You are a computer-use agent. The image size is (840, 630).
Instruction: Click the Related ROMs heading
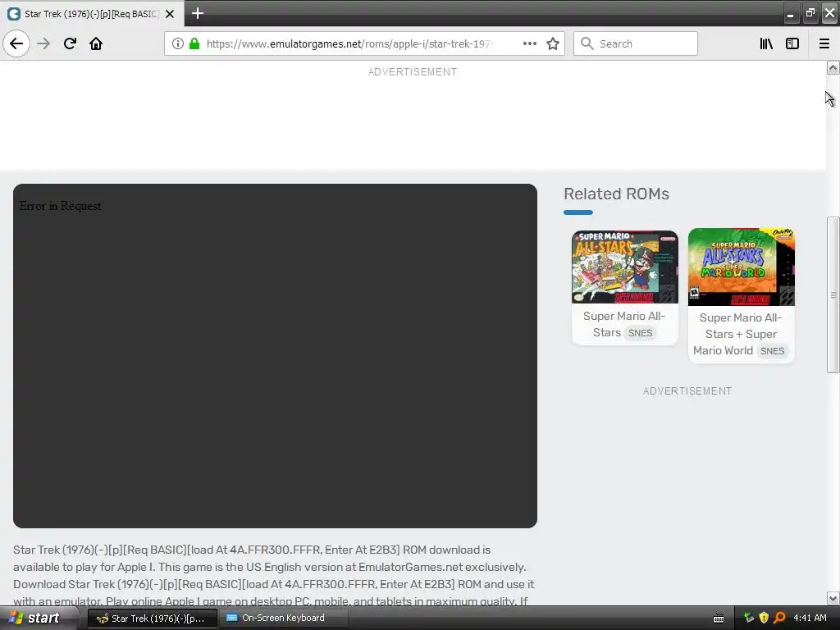pos(616,194)
